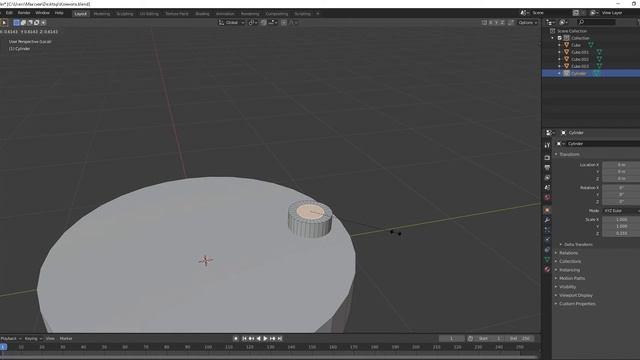Toggle mirror X axis option
The width and height of the screenshot is (640, 360).
coord(491,22)
